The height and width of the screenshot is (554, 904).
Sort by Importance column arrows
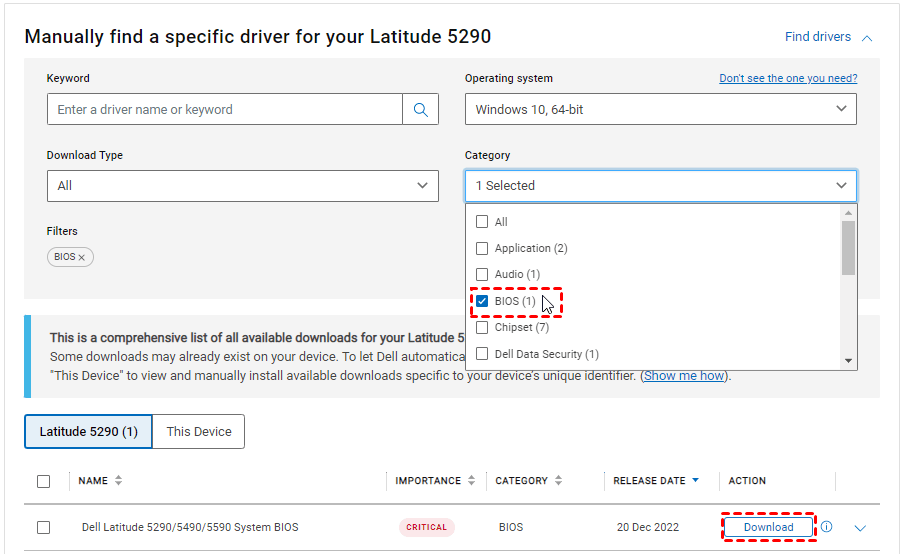point(471,481)
